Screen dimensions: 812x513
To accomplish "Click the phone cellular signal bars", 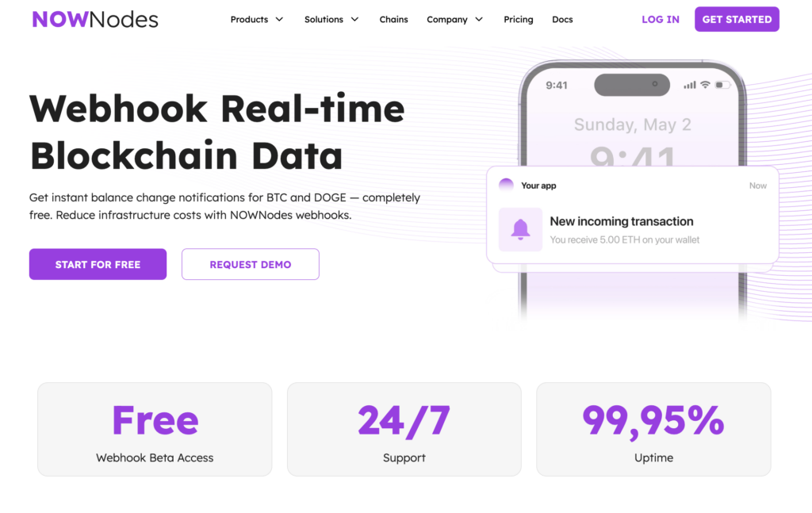I will coord(689,85).
